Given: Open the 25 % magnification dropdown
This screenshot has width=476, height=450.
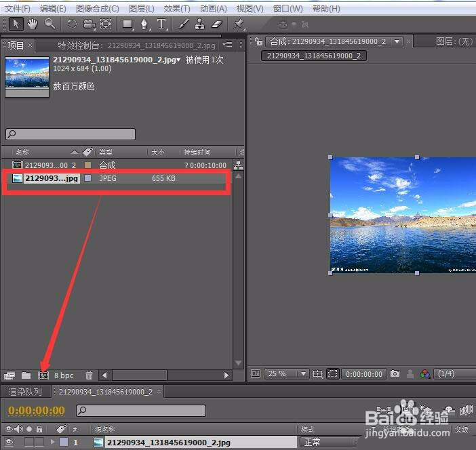Looking at the screenshot, I should coord(287,374).
